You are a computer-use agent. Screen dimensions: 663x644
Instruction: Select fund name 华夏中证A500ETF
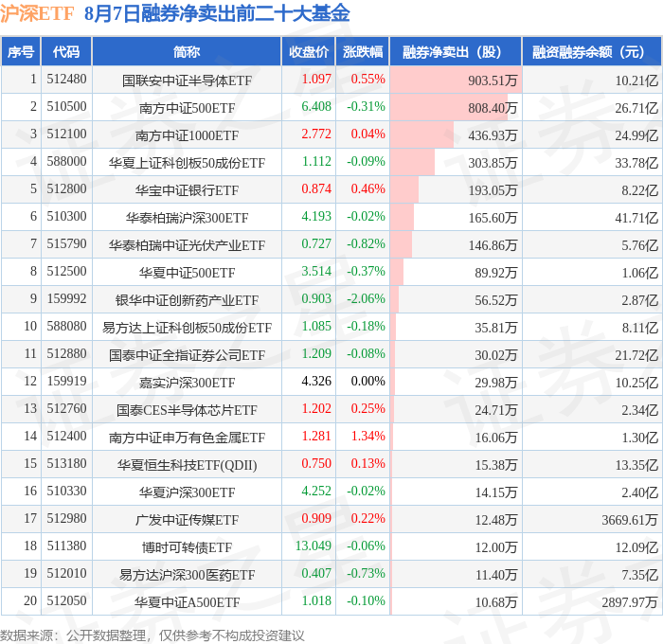tap(187, 602)
